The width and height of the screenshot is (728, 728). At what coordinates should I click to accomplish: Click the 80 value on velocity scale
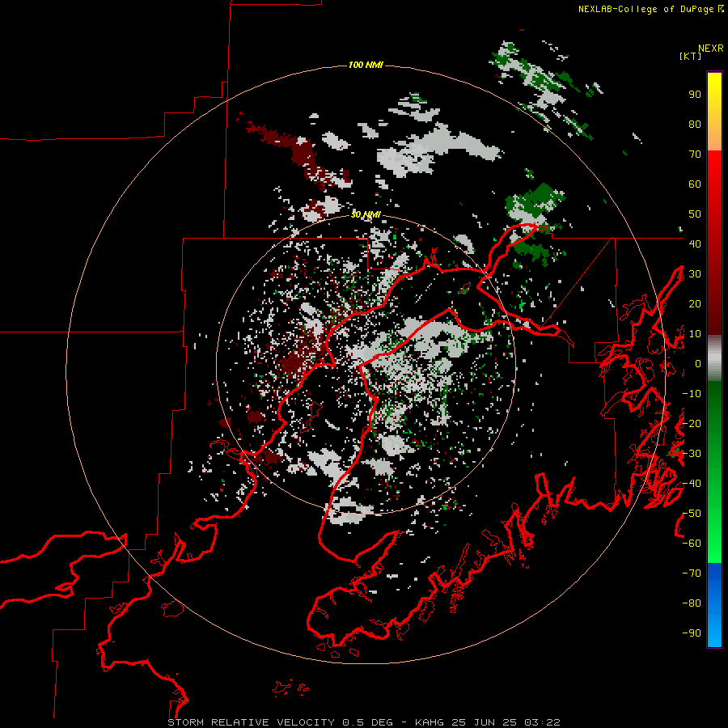(x=695, y=125)
